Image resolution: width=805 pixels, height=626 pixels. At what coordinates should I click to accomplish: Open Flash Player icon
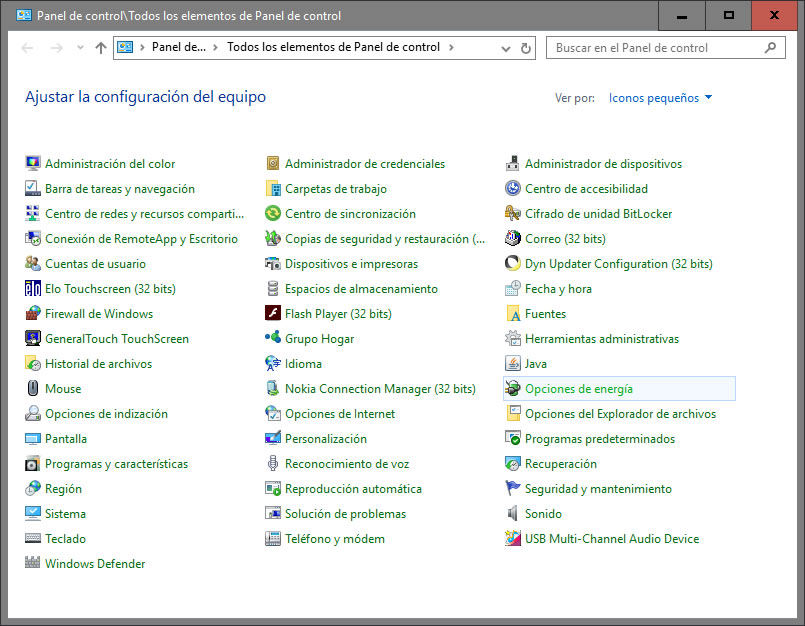273,314
